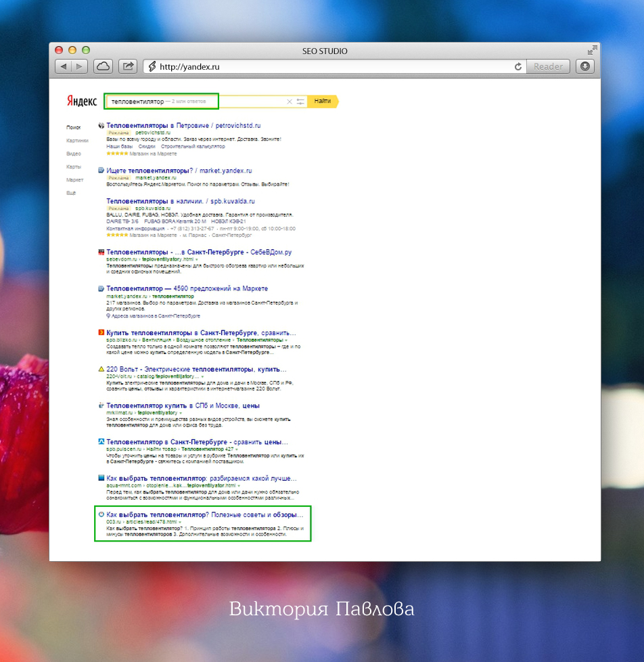Viewport: 644px width, 662px height.
Task: Click the Строительный калькулятор sitelink
Action: pyautogui.click(x=193, y=146)
